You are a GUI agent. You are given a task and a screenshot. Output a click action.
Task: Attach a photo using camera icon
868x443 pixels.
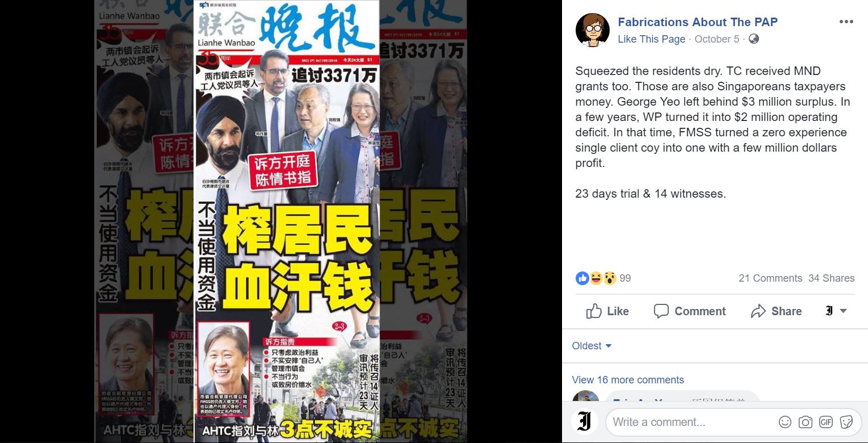[x=805, y=422]
